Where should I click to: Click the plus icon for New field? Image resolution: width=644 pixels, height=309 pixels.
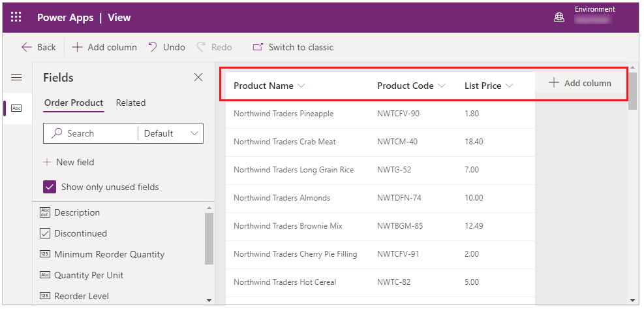point(47,162)
